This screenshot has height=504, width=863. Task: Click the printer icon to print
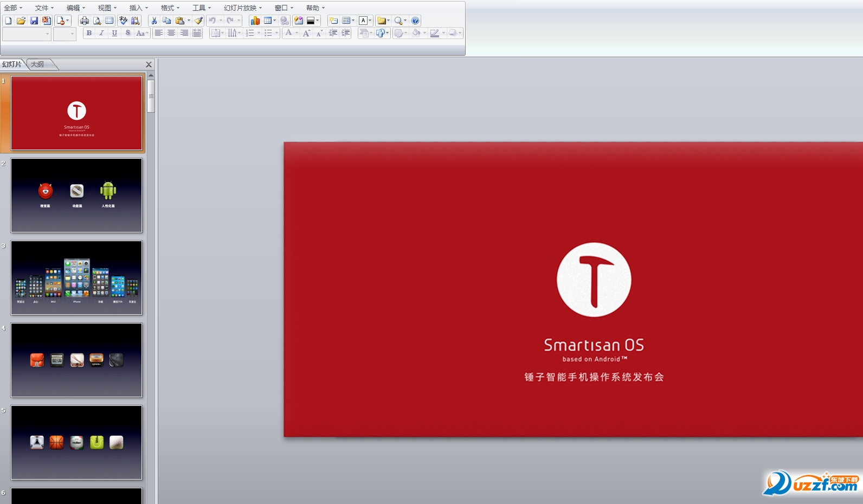coord(85,21)
